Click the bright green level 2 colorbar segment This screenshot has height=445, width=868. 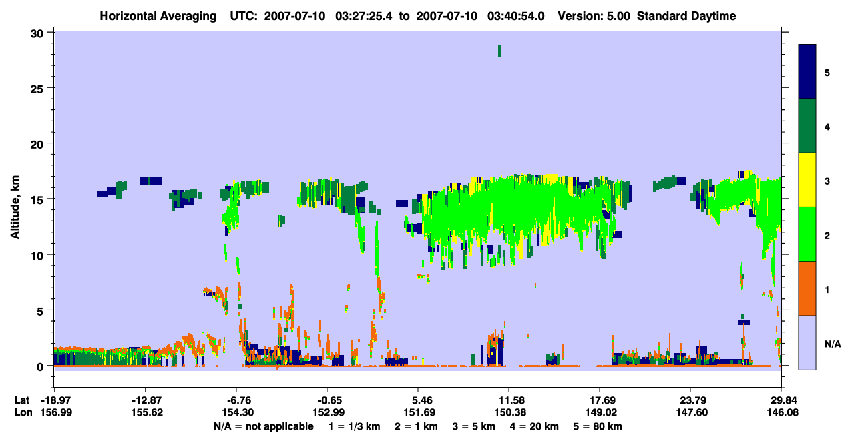pyautogui.click(x=807, y=234)
